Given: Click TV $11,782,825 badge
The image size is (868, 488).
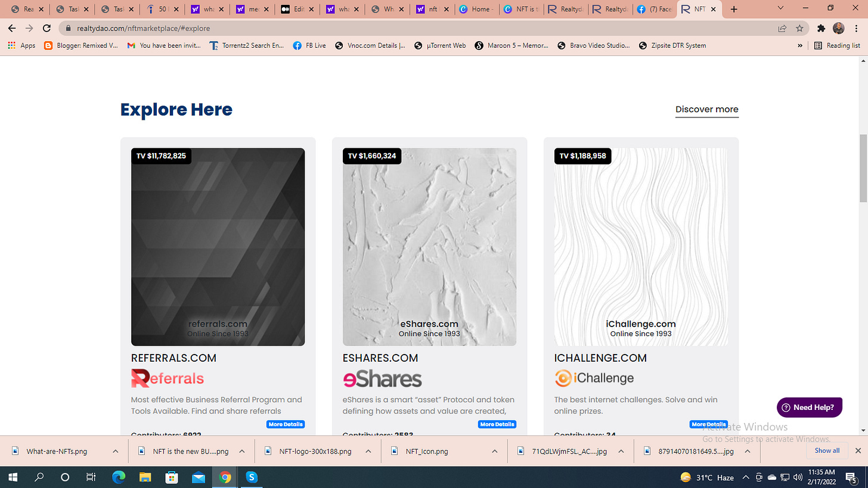Looking at the screenshot, I should point(161,156).
